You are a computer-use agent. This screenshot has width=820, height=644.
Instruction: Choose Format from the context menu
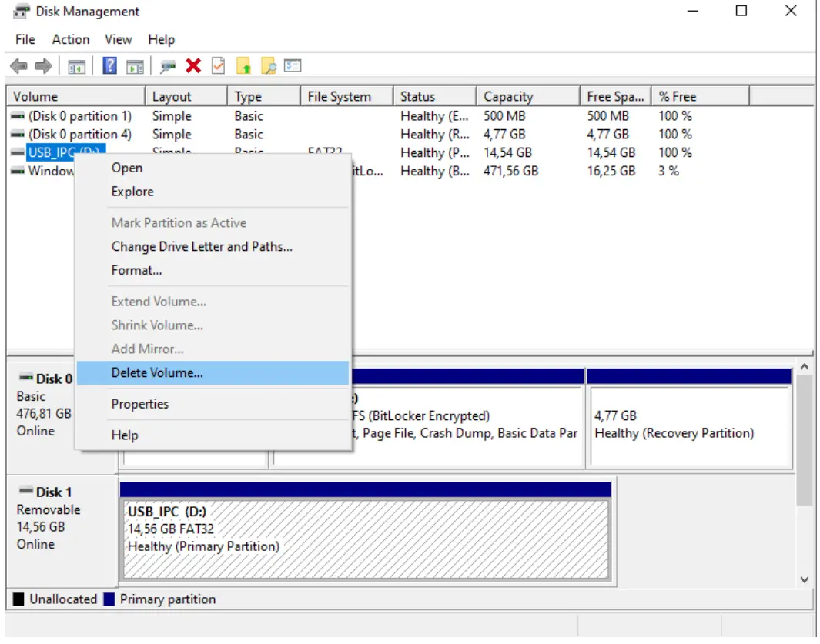[x=136, y=270]
